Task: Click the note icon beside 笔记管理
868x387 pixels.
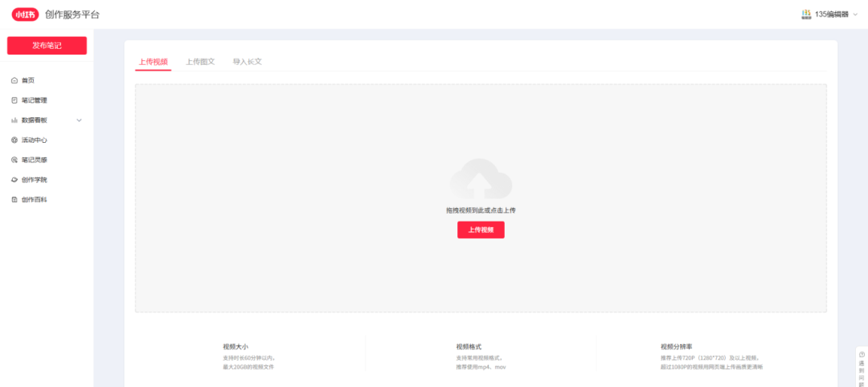Action: (14, 100)
